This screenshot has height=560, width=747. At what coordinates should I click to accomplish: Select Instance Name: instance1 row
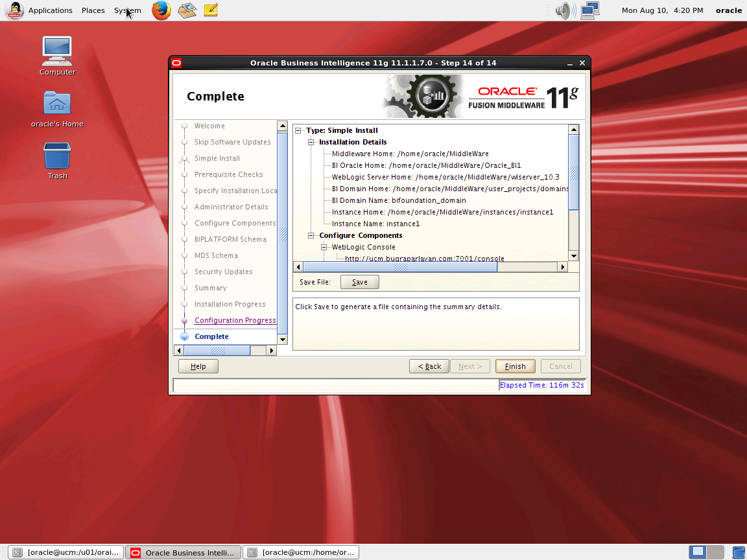click(x=375, y=224)
